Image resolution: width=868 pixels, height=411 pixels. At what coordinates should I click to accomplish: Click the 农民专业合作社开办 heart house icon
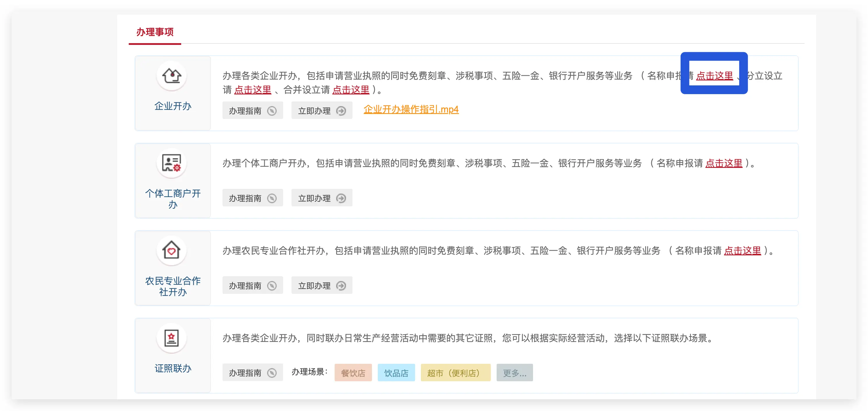coord(172,250)
